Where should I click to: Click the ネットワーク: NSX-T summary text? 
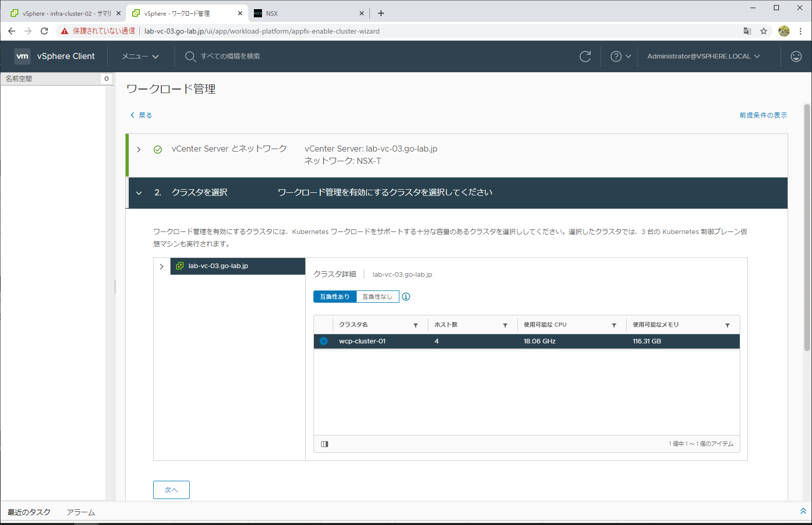[343, 161]
